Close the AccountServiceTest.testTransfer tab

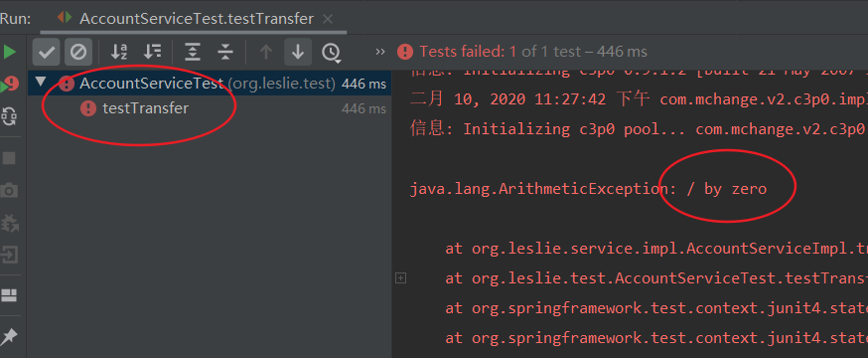(328, 19)
